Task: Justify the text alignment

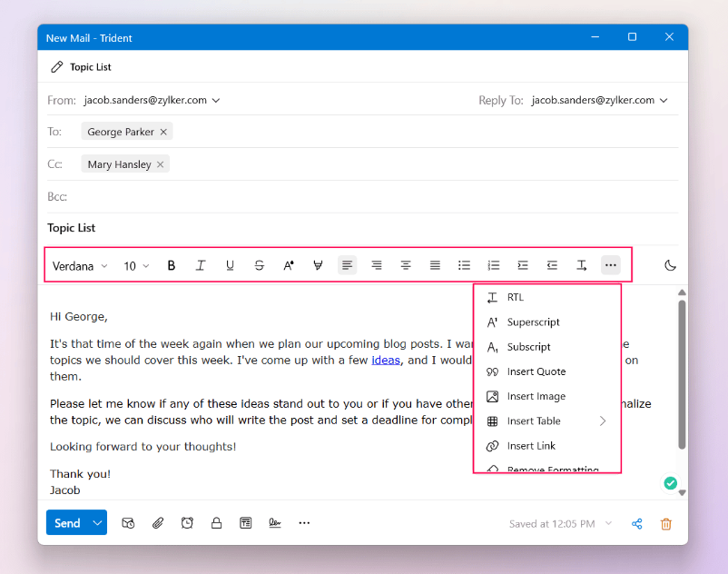Action: [435, 265]
